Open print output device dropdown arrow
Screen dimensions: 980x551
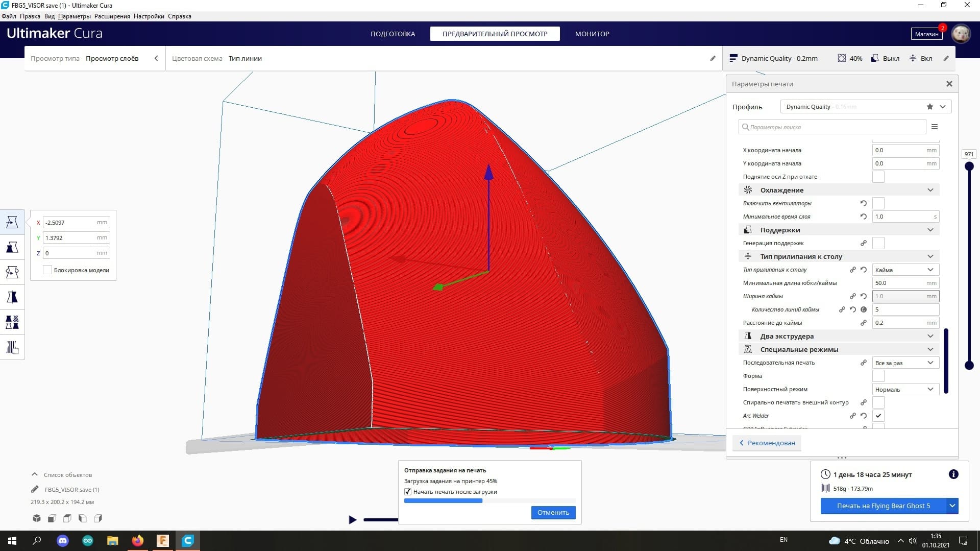(952, 506)
